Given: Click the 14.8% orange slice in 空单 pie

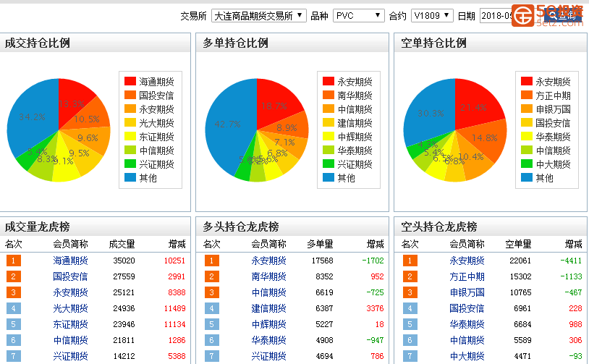Looking at the screenshot, I should tap(485, 138).
